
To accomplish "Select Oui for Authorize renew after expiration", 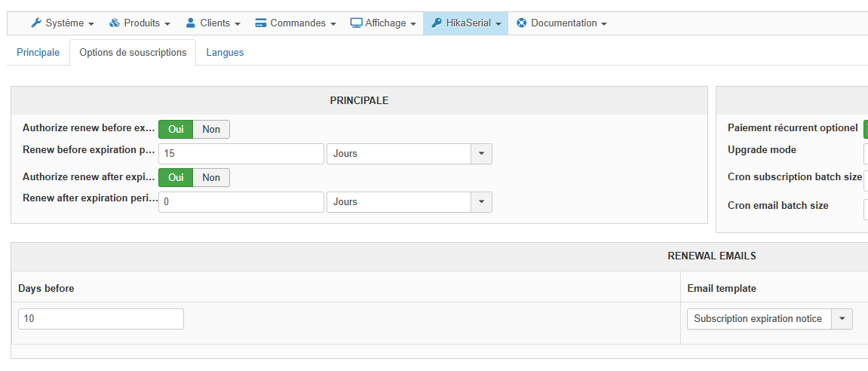I will tap(176, 178).
